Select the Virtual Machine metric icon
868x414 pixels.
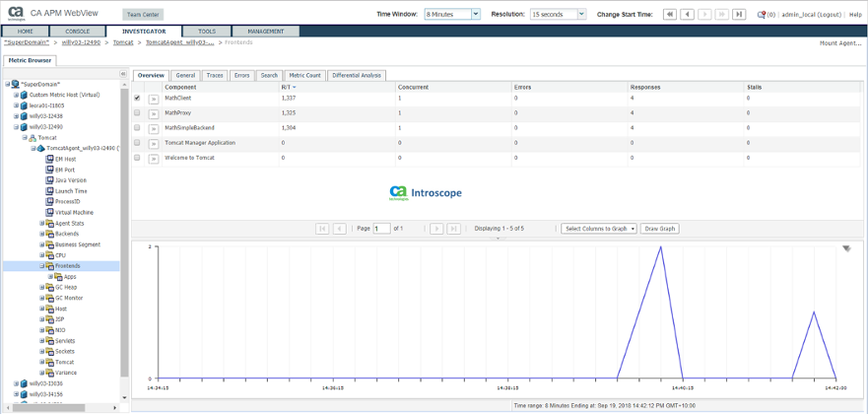tap(49, 213)
